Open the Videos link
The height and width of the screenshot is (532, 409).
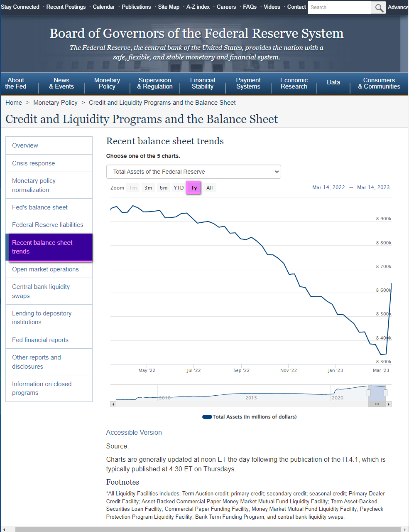272,7
